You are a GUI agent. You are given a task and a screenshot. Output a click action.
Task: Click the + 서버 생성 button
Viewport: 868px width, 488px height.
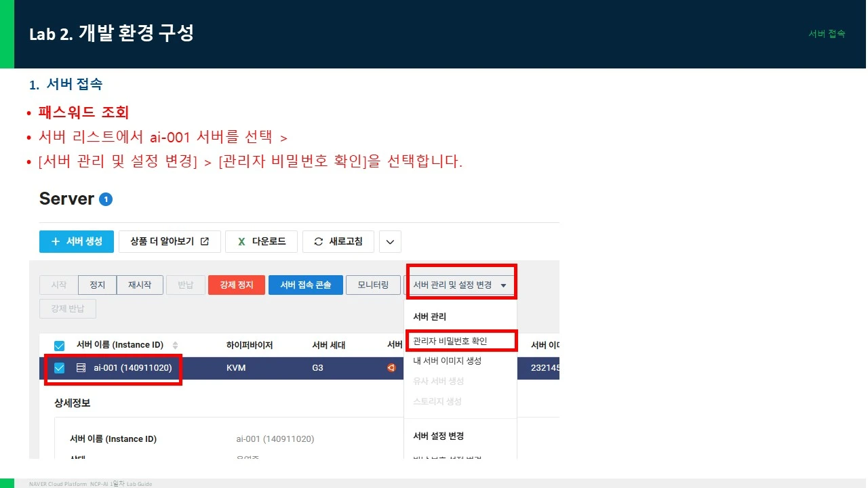[x=77, y=242]
